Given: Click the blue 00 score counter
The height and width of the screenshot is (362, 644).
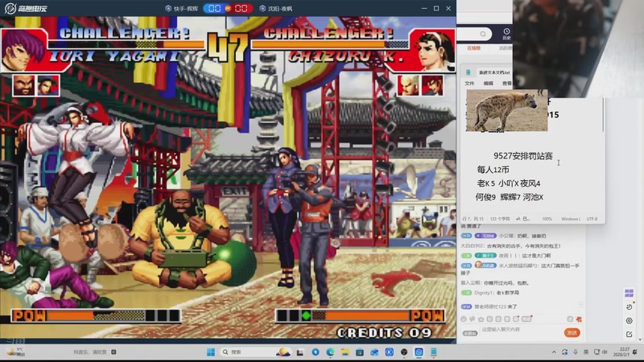Looking at the screenshot, I should pos(214,8).
